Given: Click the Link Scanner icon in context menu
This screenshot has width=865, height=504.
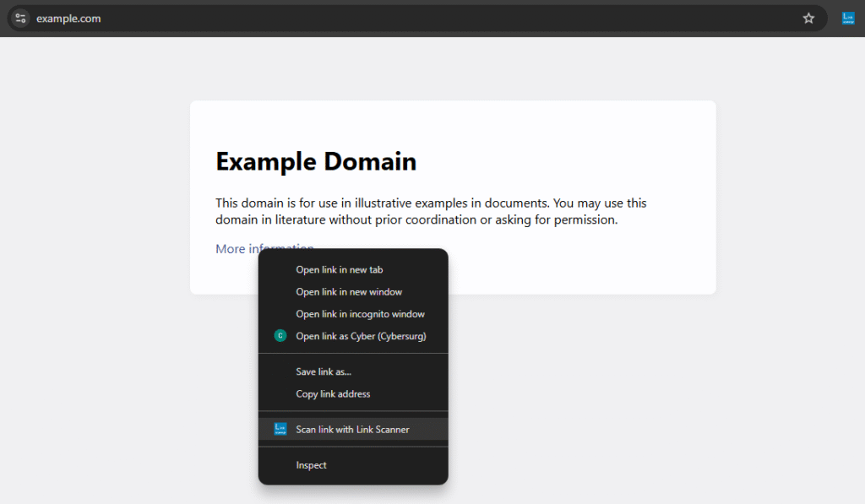Looking at the screenshot, I should click(280, 429).
